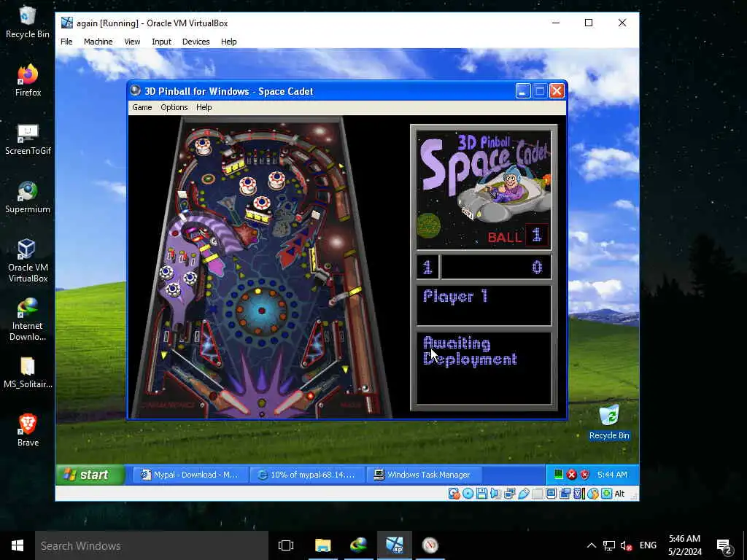This screenshot has height=560, width=747.
Task: Open Supermium desktop shortcut
Action: (28, 197)
